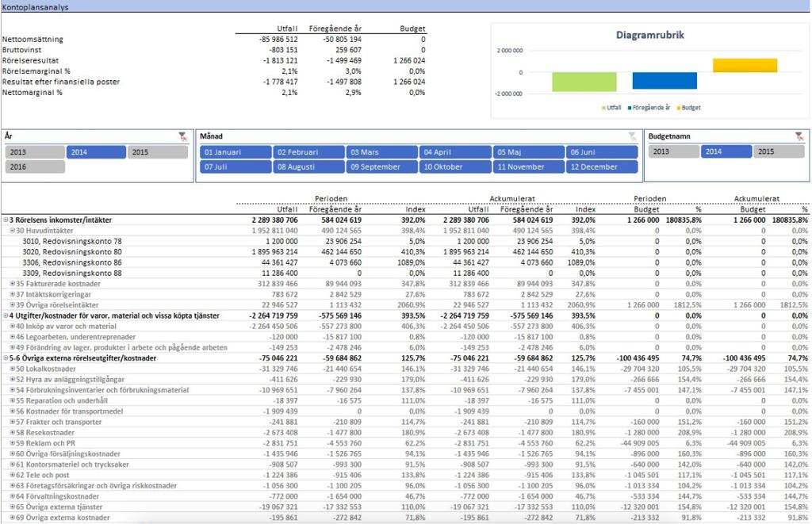Toggle 12 December month button
This screenshot has height=524, width=812.
pyautogui.click(x=602, y=166)
